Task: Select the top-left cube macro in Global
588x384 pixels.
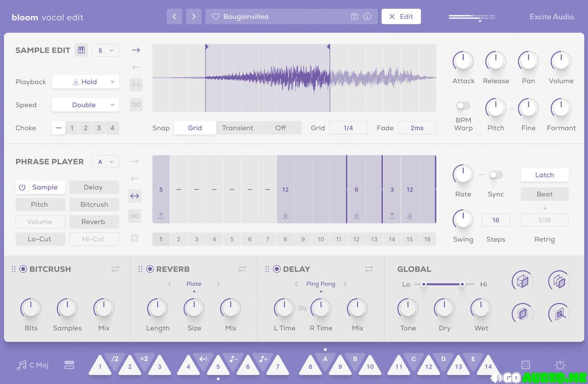Action: 523,281
